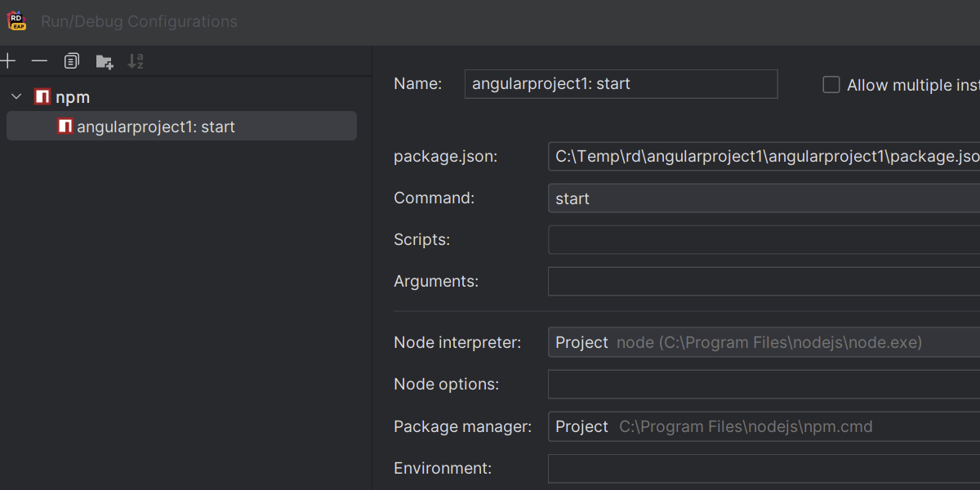Enable the Allow multiple instances checkbox
The height and width of the screenshot is (490, 980).
831,85
